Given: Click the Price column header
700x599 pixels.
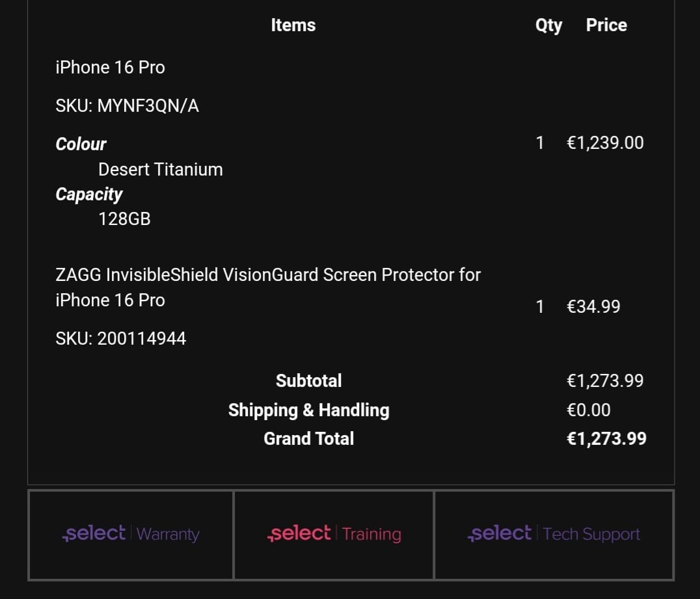Looking at the screenshot, I should 606,25.
